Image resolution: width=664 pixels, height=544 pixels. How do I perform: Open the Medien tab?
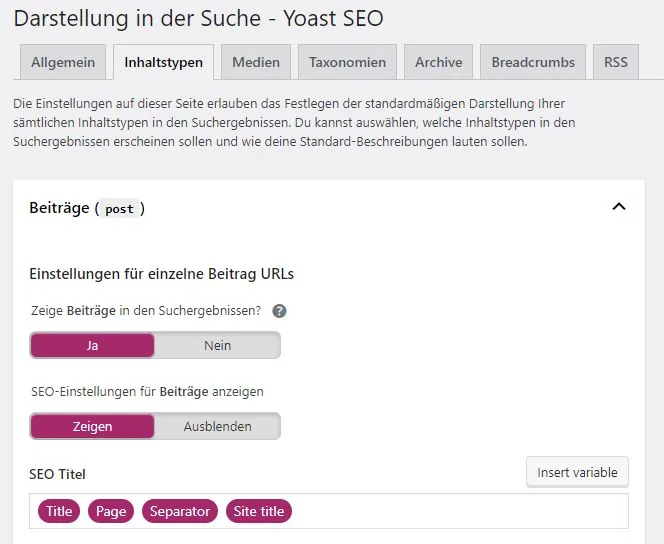(x=256, y=62)
